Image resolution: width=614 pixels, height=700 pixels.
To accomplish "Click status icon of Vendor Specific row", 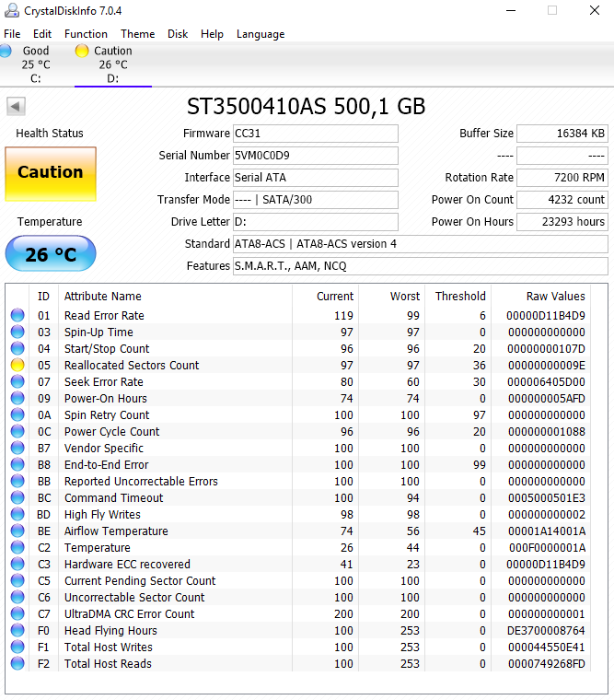I will 17,448.
